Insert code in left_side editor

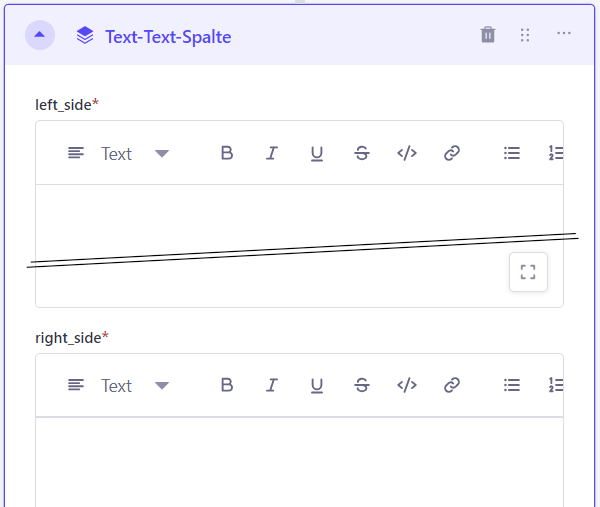click(407, 153)
